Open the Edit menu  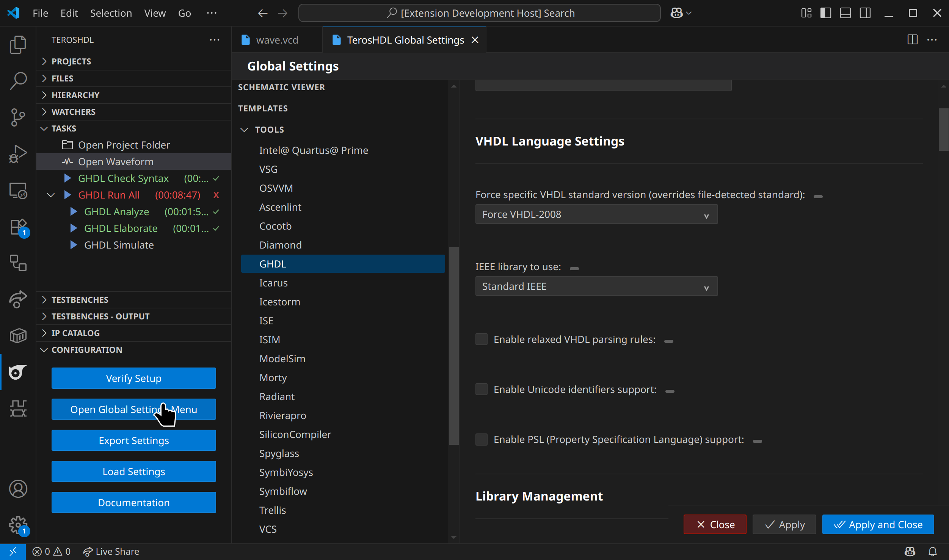coord(69,13)
